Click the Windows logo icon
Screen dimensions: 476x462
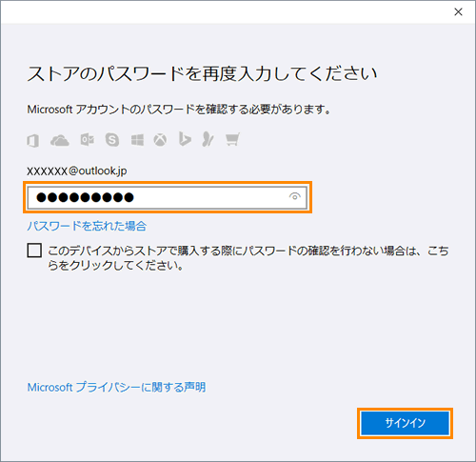[137, 140]
